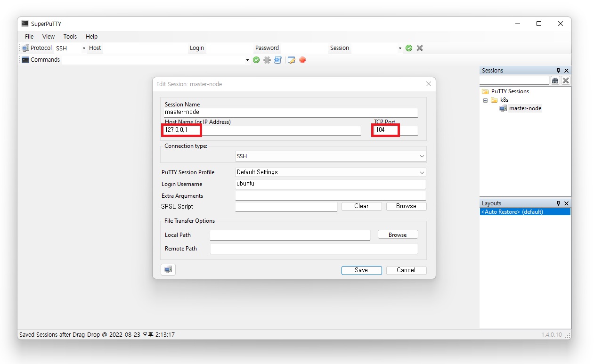594x364 pixels.
Task: Open the File menu
Action: pyautogui.click(x=29, y=36)
